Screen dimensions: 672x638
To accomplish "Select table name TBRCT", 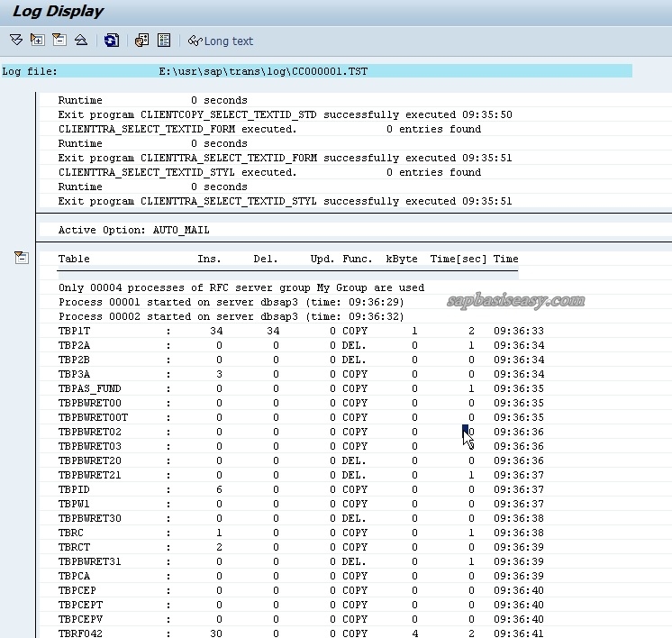I will [x=74, y=547].
